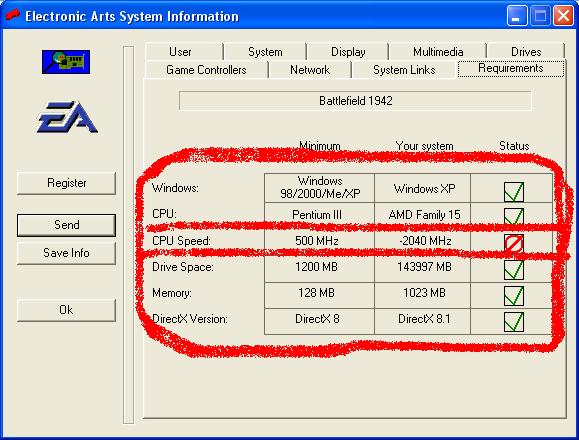Click the Drive Space status check icon

[514, 269]
